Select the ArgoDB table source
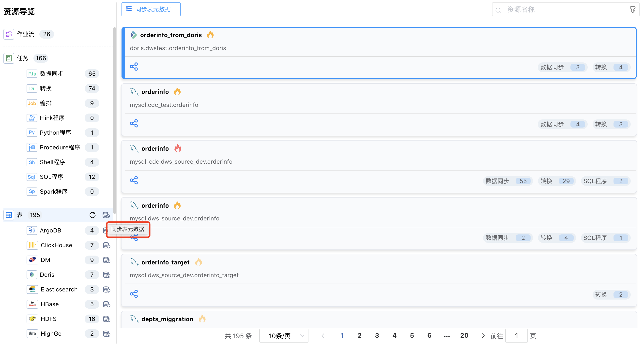 pyautogui.click(x=50, y=230)
